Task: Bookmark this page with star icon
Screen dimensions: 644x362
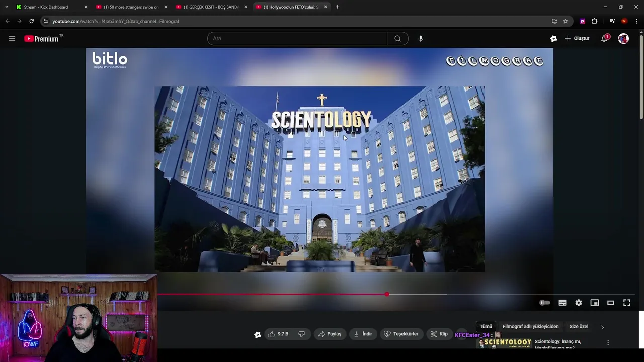Action: [x=566, y=21]
